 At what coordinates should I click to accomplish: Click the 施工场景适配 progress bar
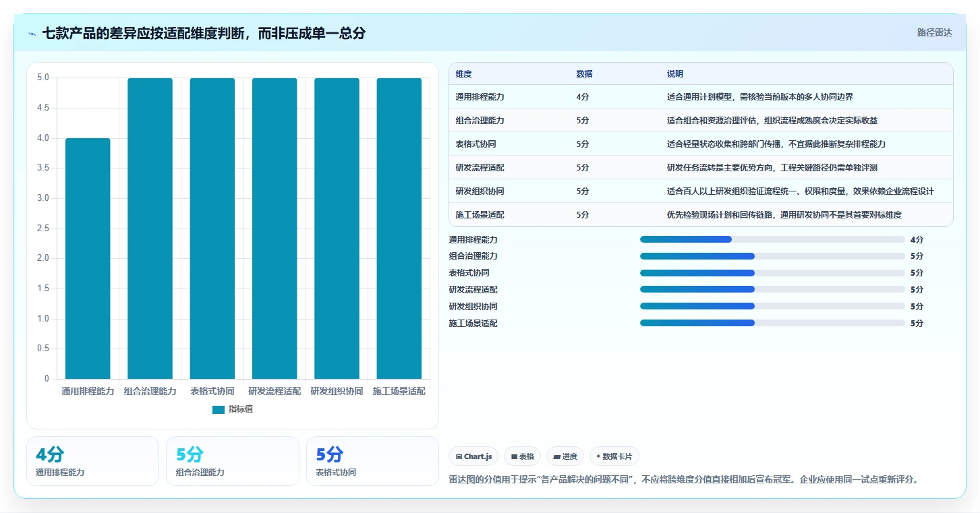pos(772,323)
